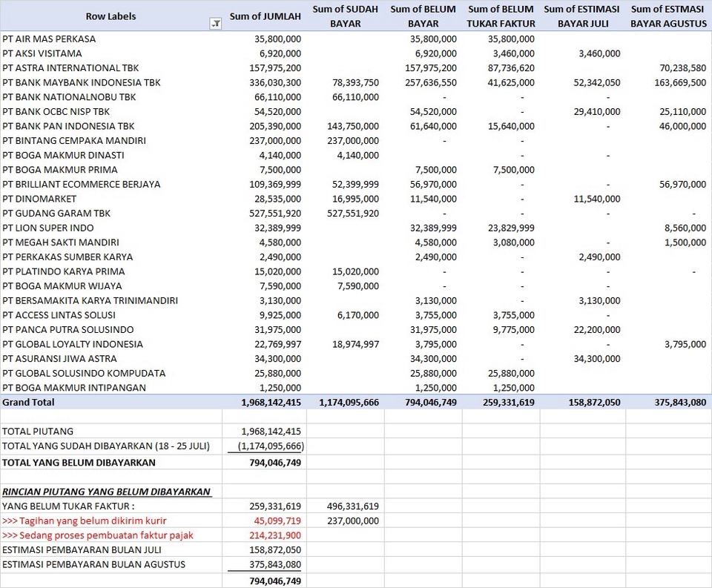Click PT BOGA MAKMUR WIJAYA label
712x588 pixels.
62,286
